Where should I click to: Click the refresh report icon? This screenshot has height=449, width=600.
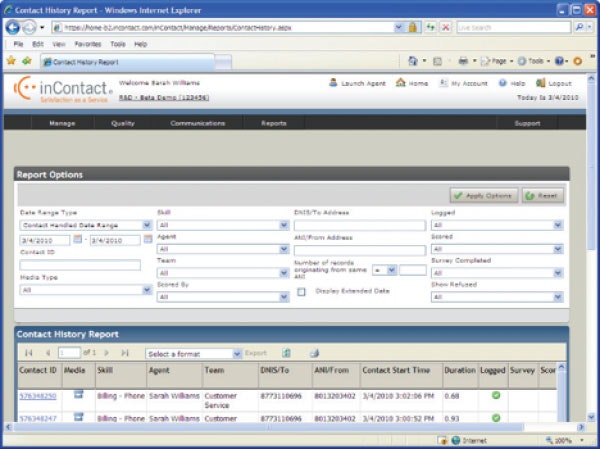286,353
